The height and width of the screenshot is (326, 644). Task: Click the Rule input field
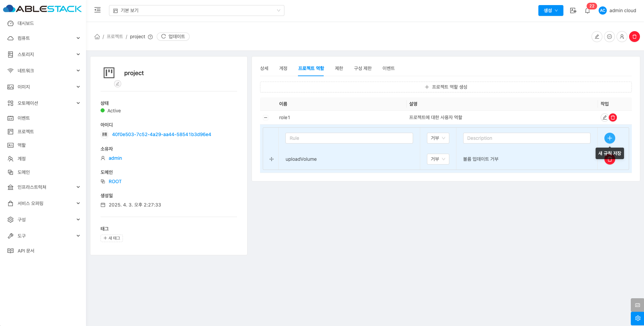[349, 138]
